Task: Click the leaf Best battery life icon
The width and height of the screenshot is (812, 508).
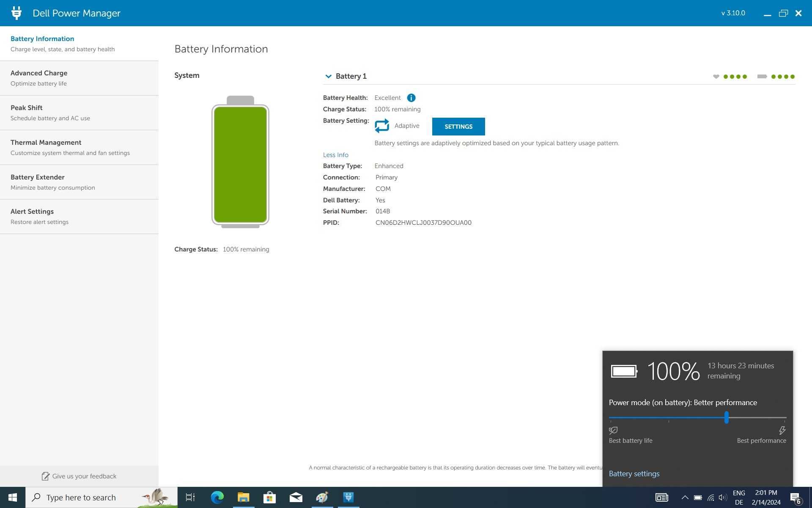Action: pyautogui.click(x=613, y=431)
